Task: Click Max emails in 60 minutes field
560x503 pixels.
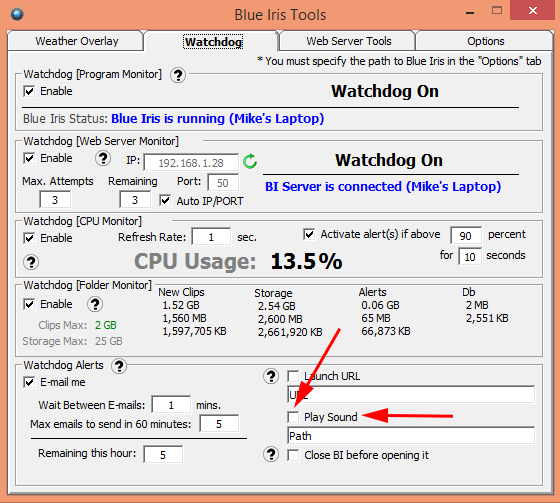Action: pyautogui.click(x=219, y=424)
